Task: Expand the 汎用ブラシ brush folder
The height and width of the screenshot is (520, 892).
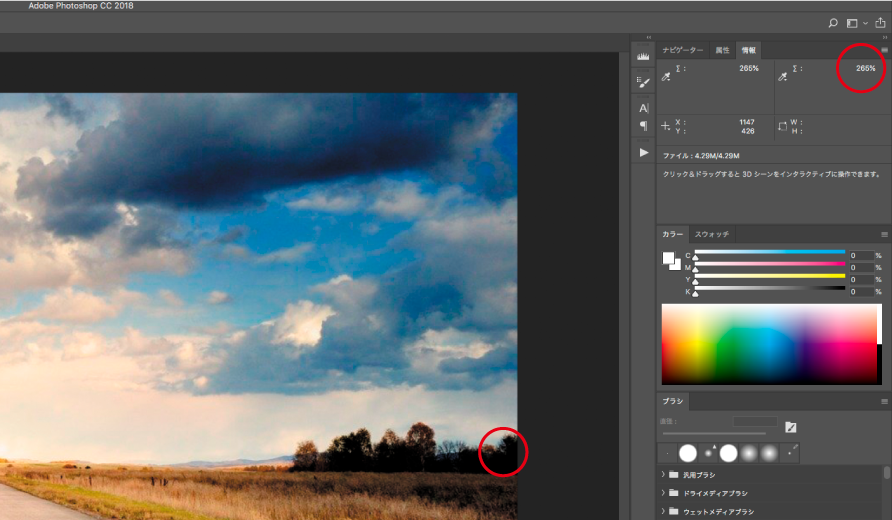Action: click(663, 474)
